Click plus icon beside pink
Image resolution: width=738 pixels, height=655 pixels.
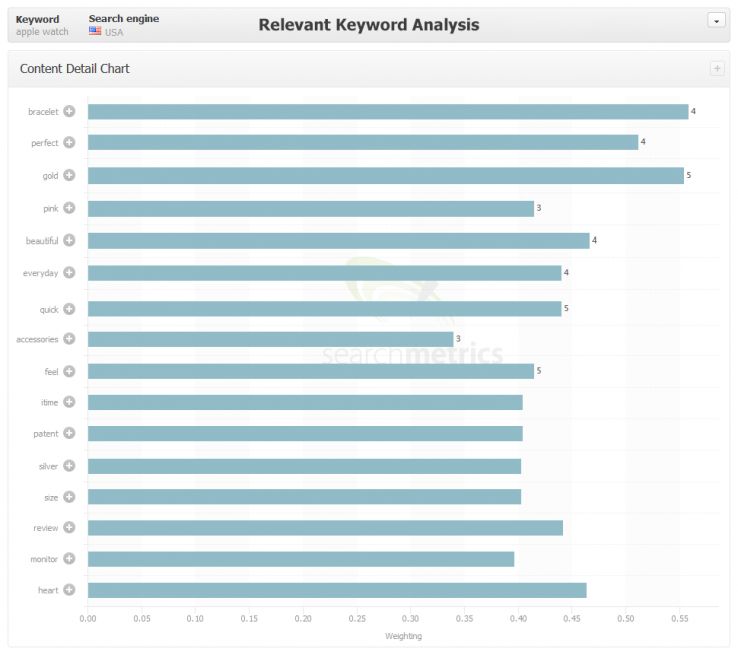coord(69,208)
